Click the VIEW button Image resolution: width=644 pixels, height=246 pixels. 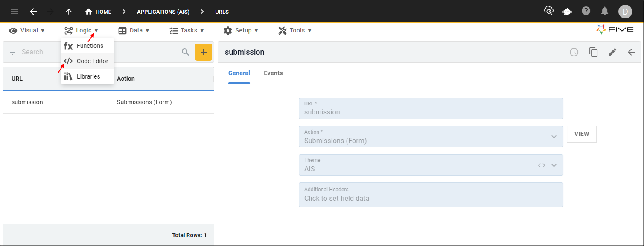tap(581, 134)
